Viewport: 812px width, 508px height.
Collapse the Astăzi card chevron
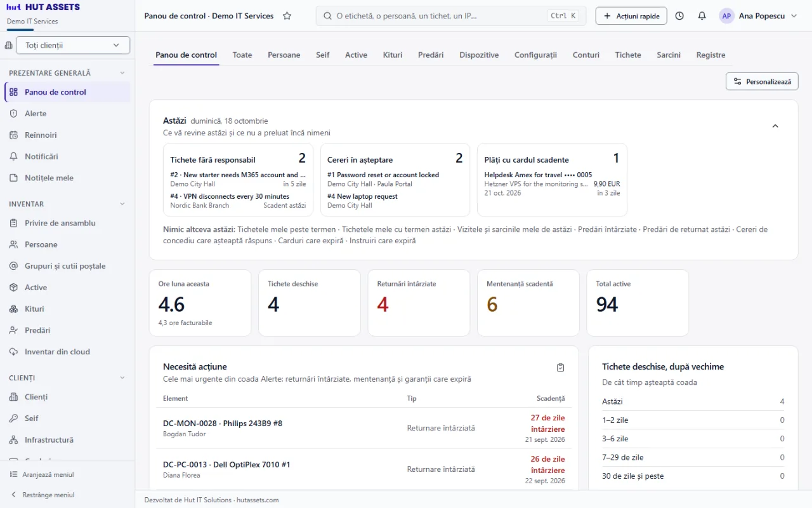tap(775, 126)
